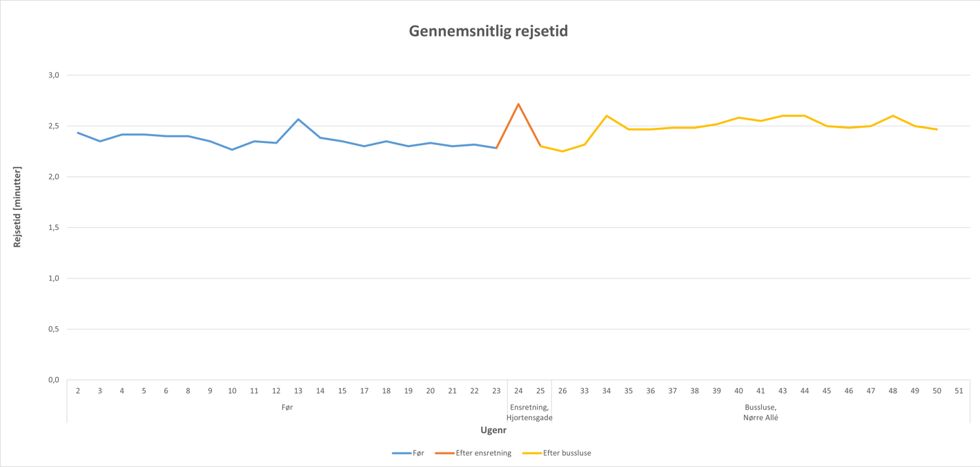Click the chart title Gennemsnitlig rejsetid
This screenshot has height=467, width=980.
pos(489,31)
